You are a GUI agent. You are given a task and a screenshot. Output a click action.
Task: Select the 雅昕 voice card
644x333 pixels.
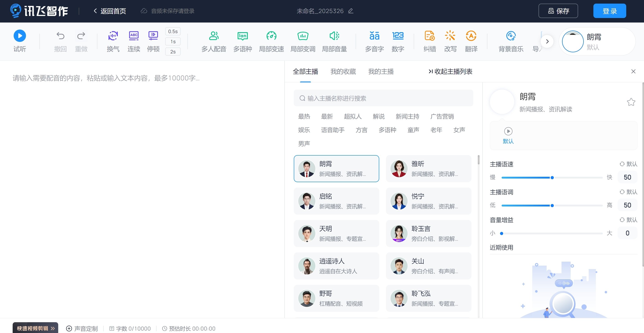coord(429,168)
